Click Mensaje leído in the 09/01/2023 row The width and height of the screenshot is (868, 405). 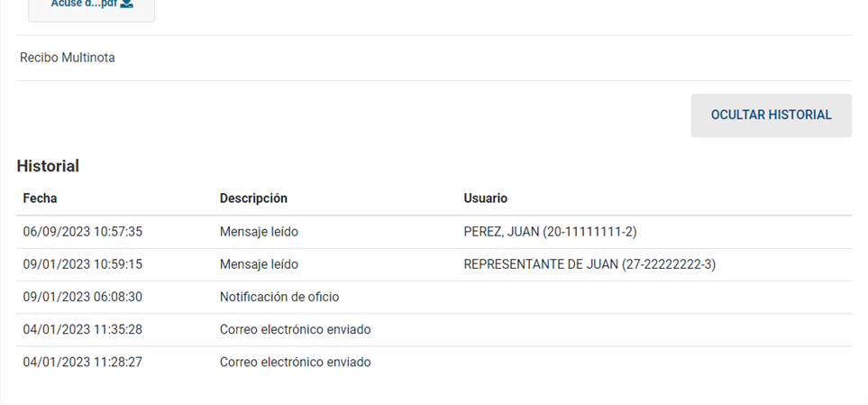pos(259,265)
